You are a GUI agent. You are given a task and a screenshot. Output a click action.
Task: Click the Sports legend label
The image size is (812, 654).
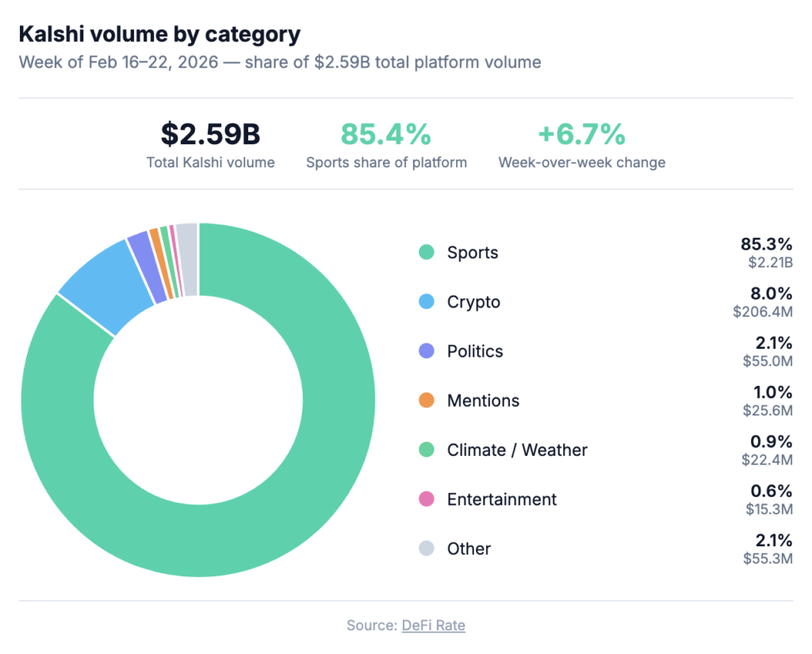473,253
